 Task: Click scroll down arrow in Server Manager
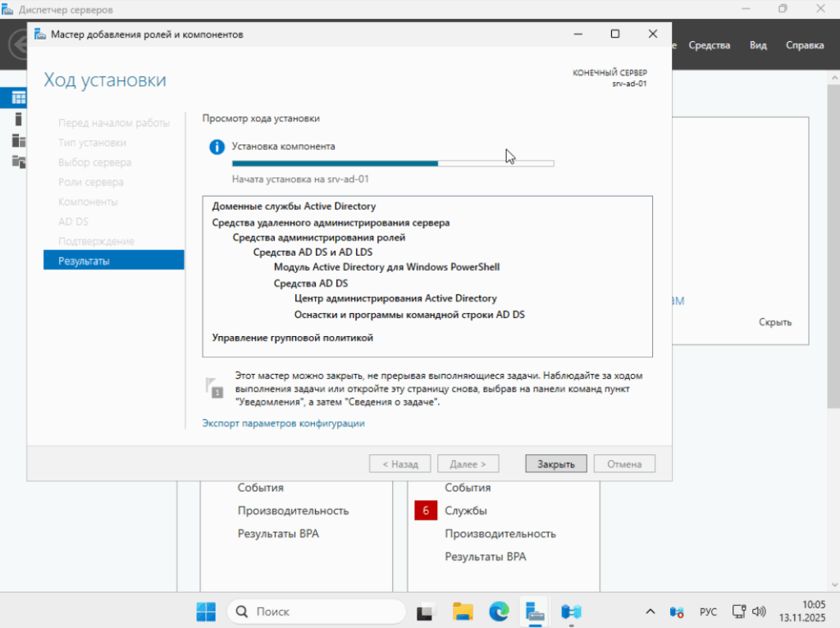834,585
